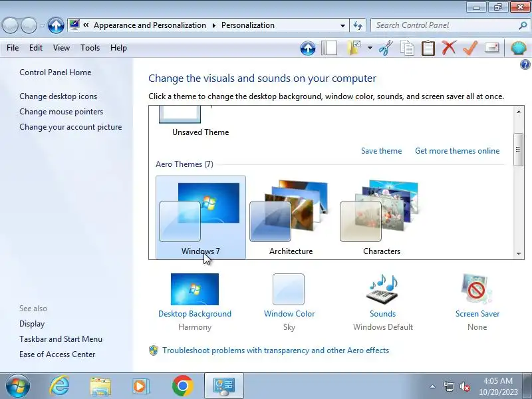Screen dimensions: 532x399
Task: Click the Forward navigation arrow button
Action: click(x=29, y=25)
